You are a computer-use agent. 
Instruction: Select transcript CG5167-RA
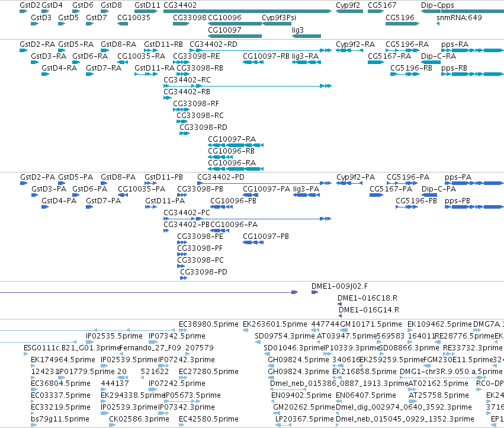coord(390,56)
